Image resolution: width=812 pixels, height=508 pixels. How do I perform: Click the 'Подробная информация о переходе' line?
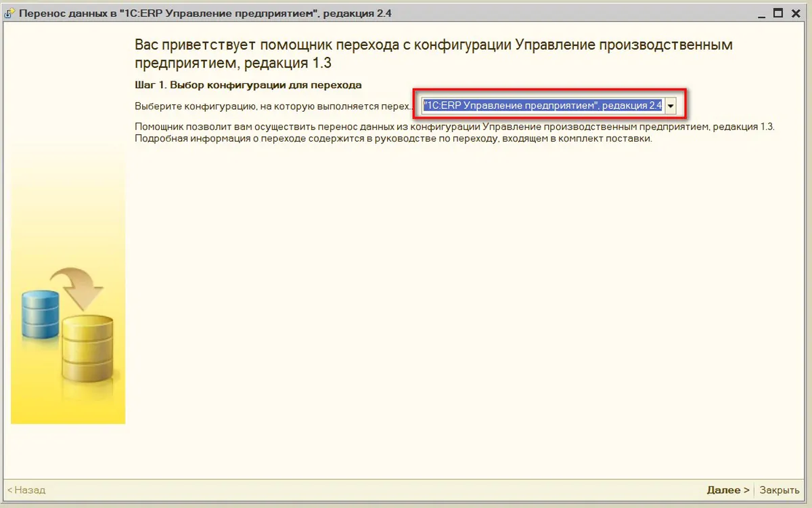tap(393, 139)
